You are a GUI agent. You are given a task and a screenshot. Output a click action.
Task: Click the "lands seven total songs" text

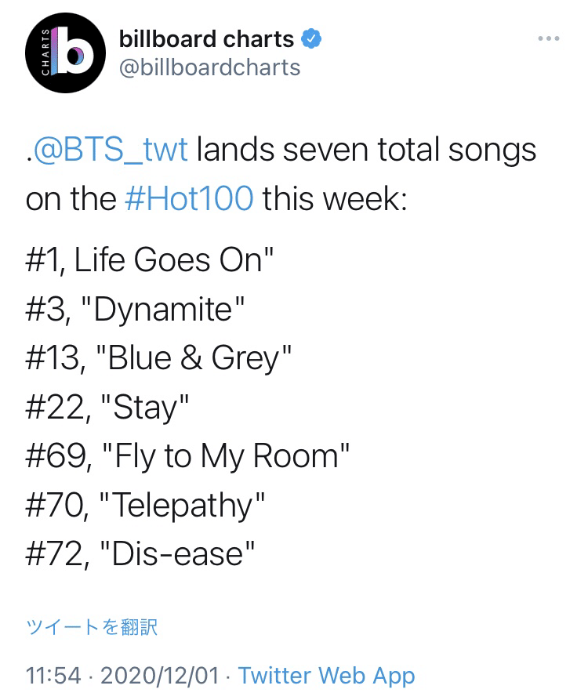pyautogui.click(x=366, y=150)
